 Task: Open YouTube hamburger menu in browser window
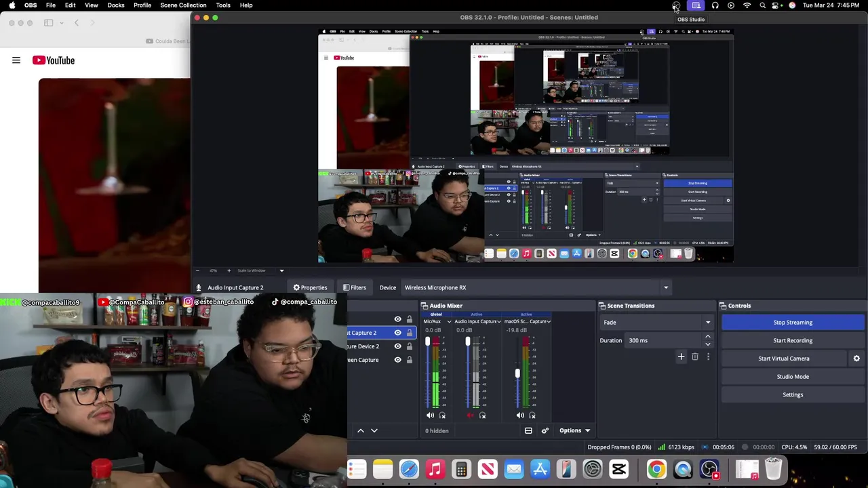click(16, 60)
